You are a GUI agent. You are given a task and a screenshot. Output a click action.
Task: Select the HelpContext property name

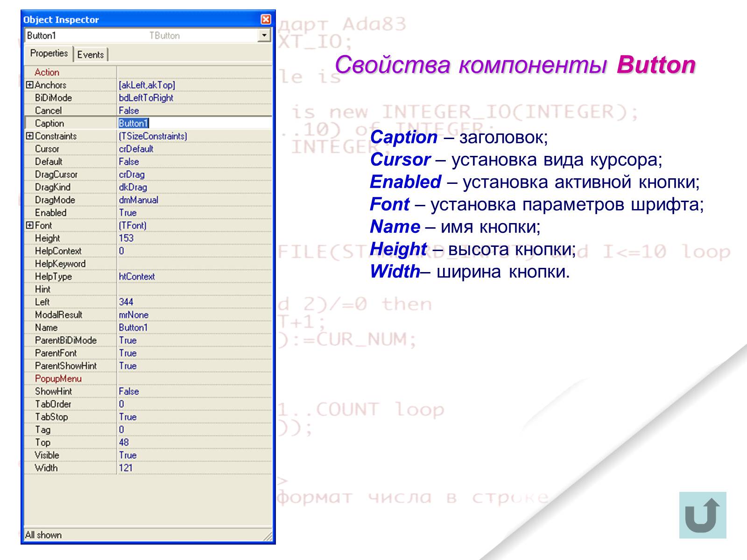pyautogui.click(x=58, y=251)
